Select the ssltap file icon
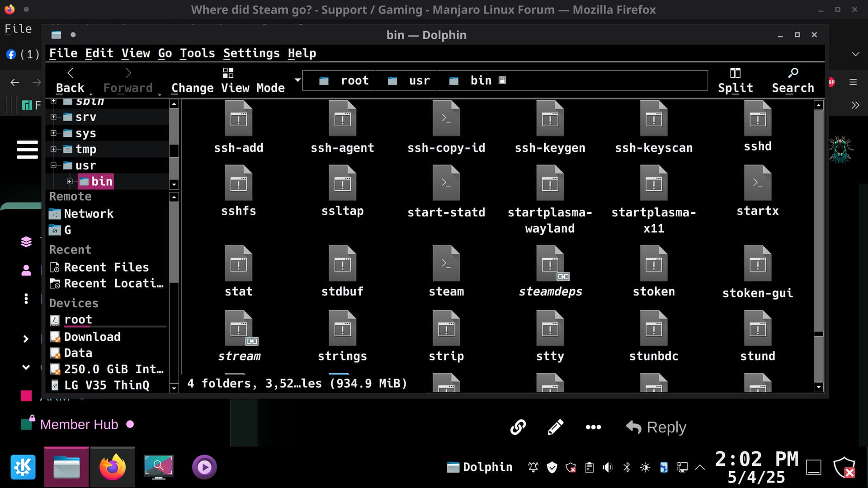The height and width of the screenshot is (488, 868). click(x=342, y=183)
